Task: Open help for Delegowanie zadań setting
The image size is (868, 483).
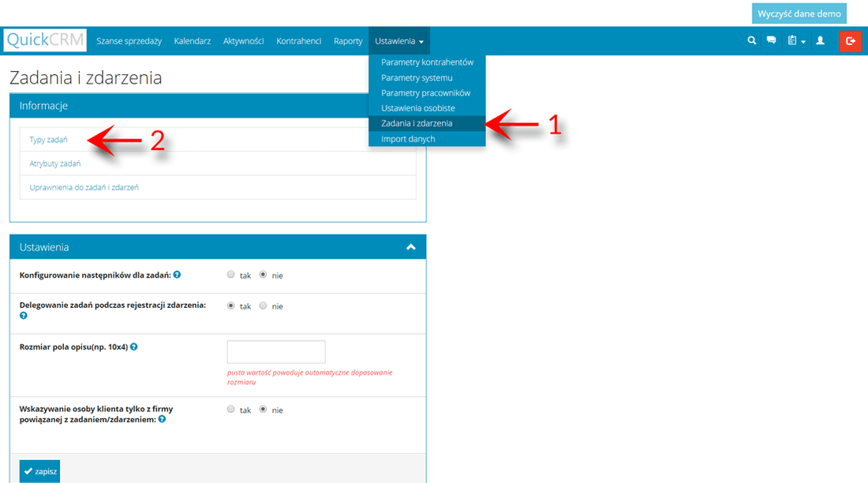Action: [x=23, y=316]
